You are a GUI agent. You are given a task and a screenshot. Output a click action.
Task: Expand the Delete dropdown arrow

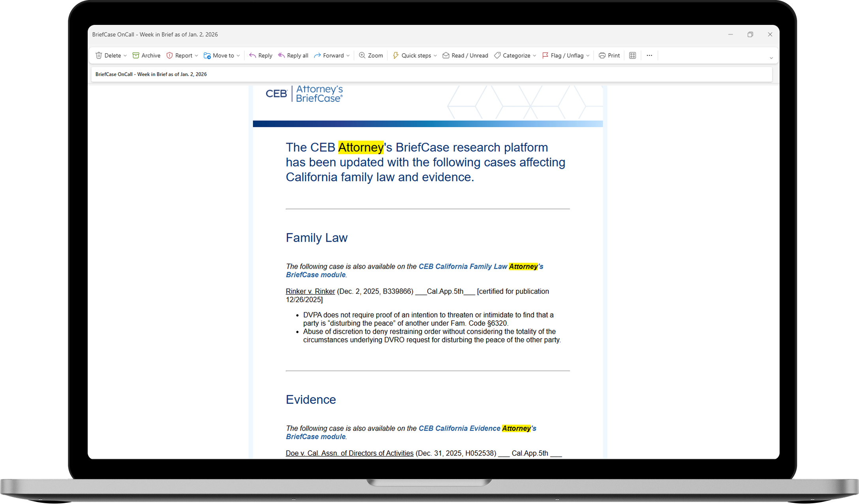(x=125, y=56)
